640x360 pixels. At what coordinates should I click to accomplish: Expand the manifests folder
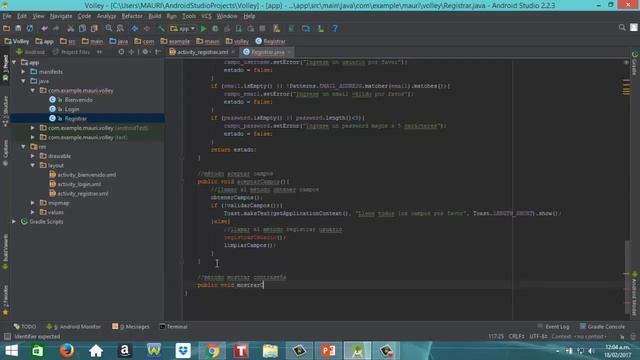(x=23, y=72)
